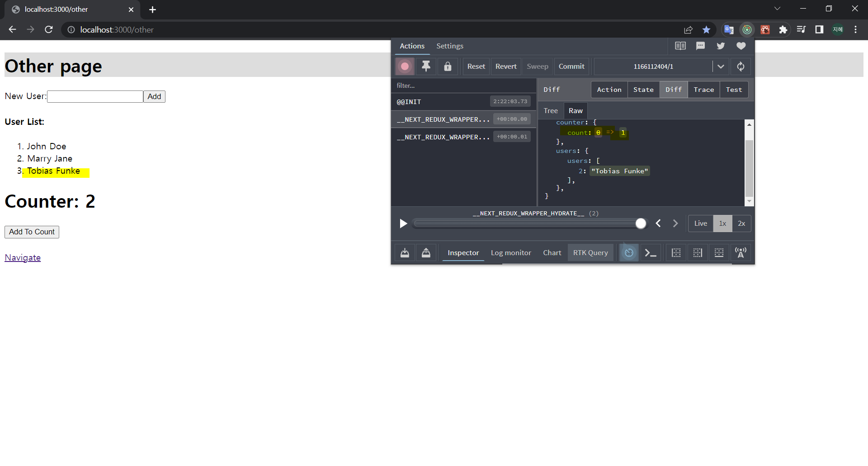This screenshot has width=868, height=466.
Task: Open the Extensions puzzle-piece menu
Action: [x=783, y=29]
